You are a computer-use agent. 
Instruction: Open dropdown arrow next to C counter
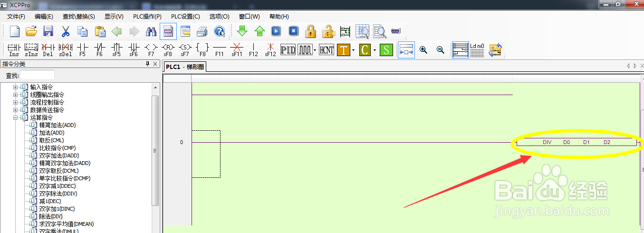tap(375, 49)
